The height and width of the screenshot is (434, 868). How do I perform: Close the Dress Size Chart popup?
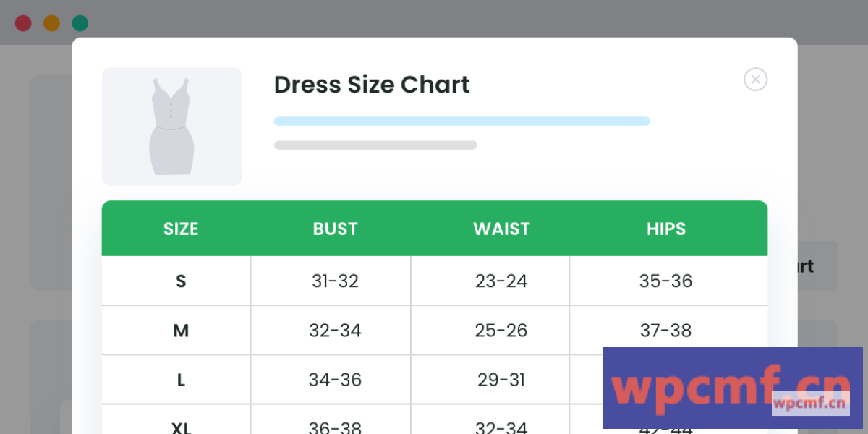(x=755, y=80)
